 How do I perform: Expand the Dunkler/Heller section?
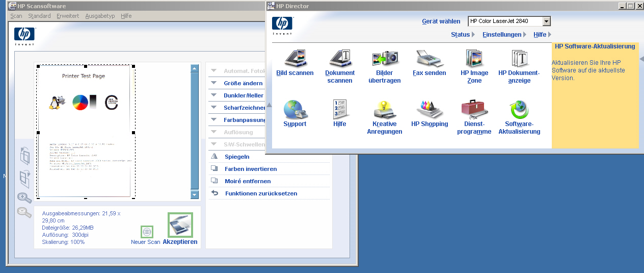(x=214, y=95)
